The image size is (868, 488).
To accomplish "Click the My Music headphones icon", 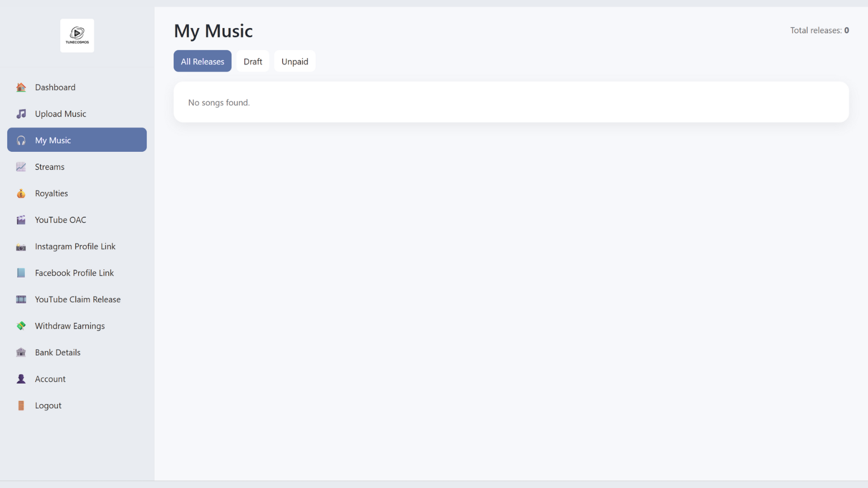I will point(21,140).
